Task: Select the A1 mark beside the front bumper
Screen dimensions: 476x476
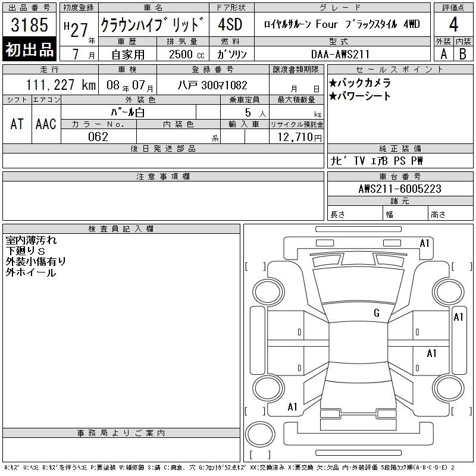Action: click(424, 243)
